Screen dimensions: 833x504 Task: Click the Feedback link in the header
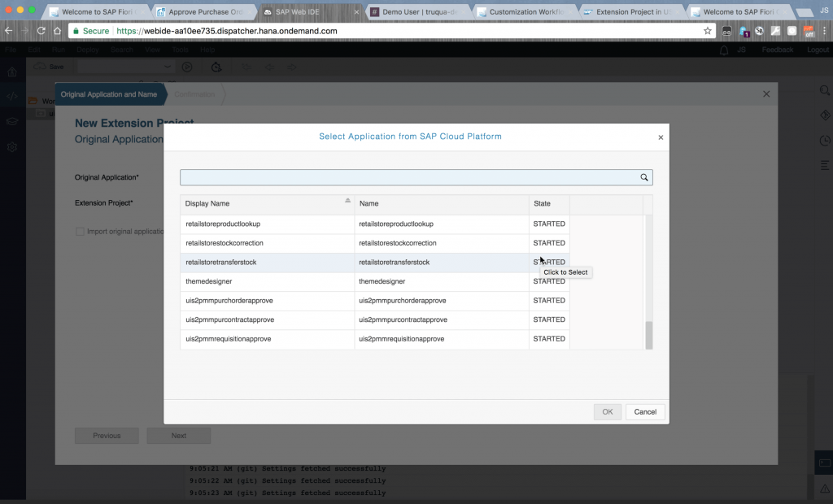tap(777, 50)
